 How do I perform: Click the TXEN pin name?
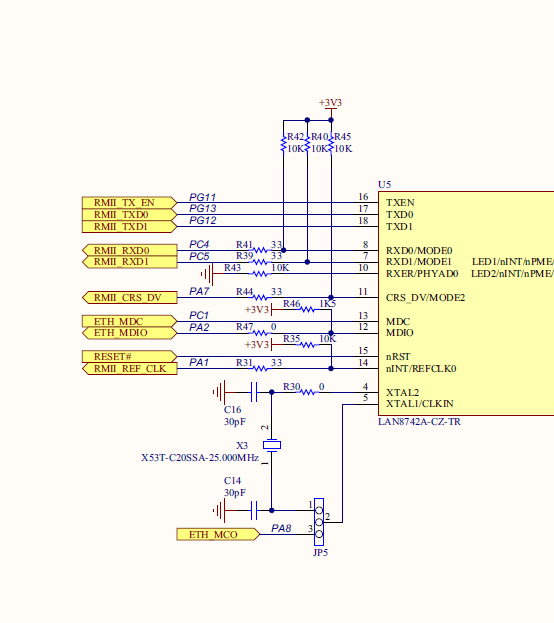[400, 203]
